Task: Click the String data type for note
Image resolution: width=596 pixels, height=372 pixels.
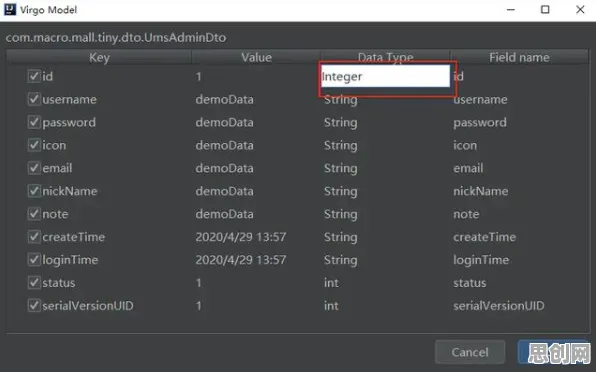Action: 341,214
